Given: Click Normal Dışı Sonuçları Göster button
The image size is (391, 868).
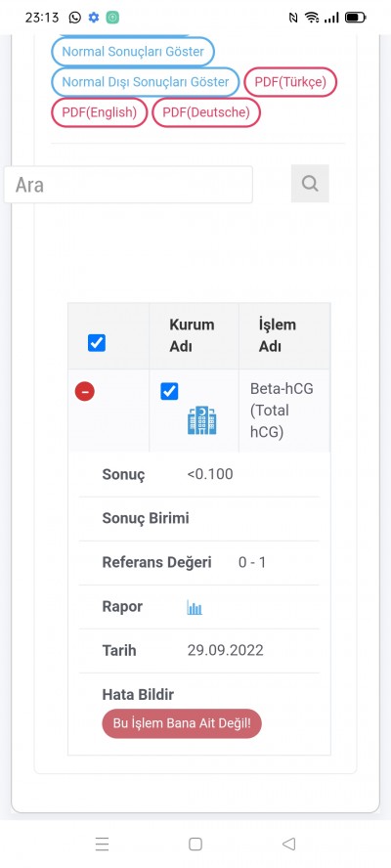Looking at the screenshot, I should pos(145,82).
